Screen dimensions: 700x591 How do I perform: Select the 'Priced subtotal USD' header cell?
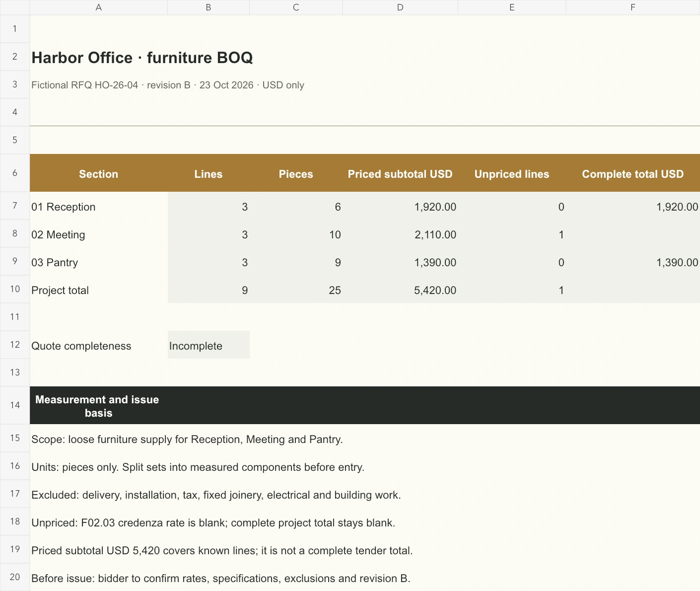[x=400, y=173]
